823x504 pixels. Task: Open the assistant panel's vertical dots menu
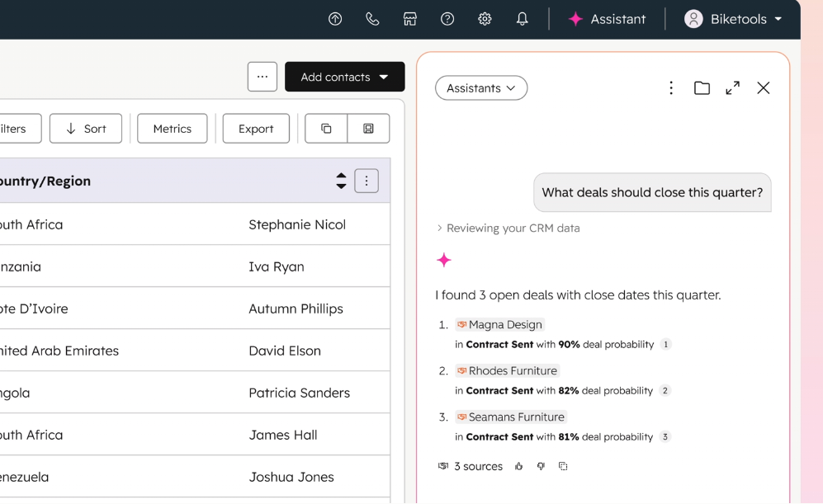(x=671, y=88)
